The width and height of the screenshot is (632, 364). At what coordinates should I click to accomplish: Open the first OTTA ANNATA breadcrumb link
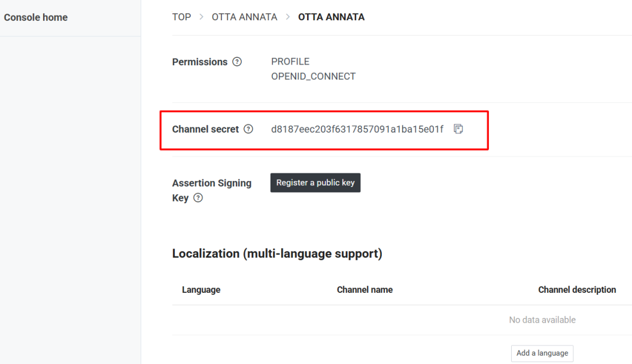pyautogui.click(x=244, y=17)
